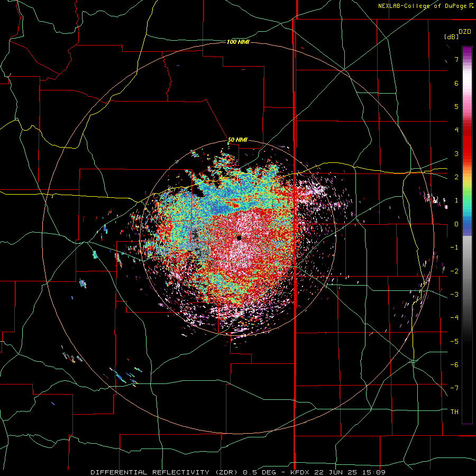
Task: Click the Differential Reflectivity caption at bottom
Action: (238, 472)
